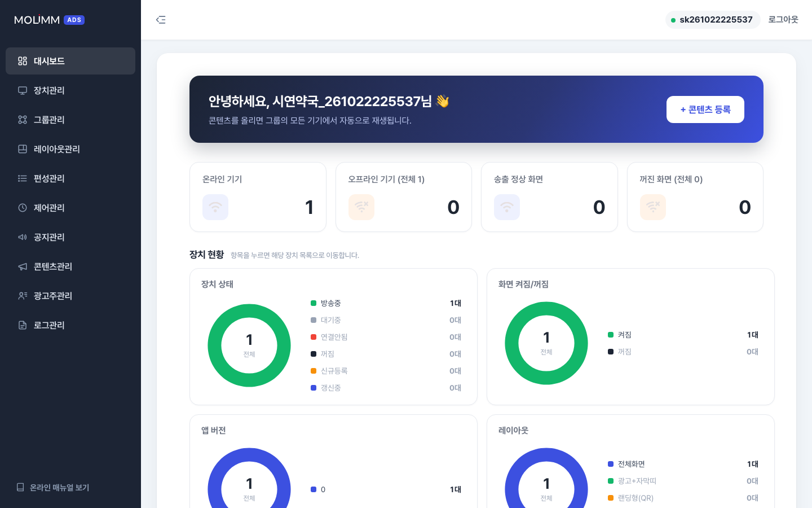
Task: Click the 장치 상태 donut chart
Action: [249, 345]
